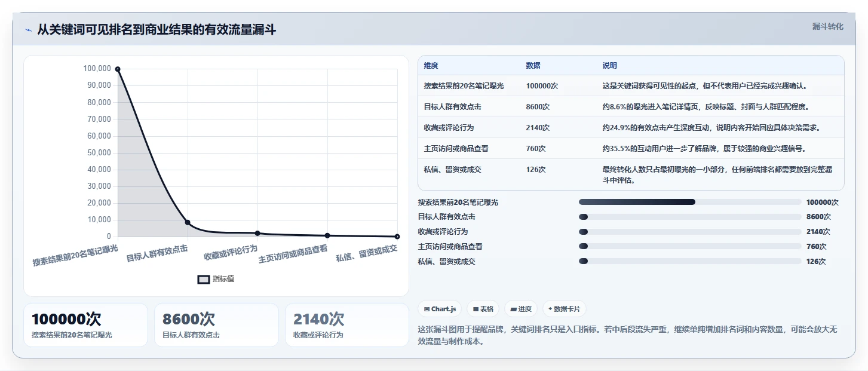Click the explanation starting 约24.9%的有效点击

point(711,128)
